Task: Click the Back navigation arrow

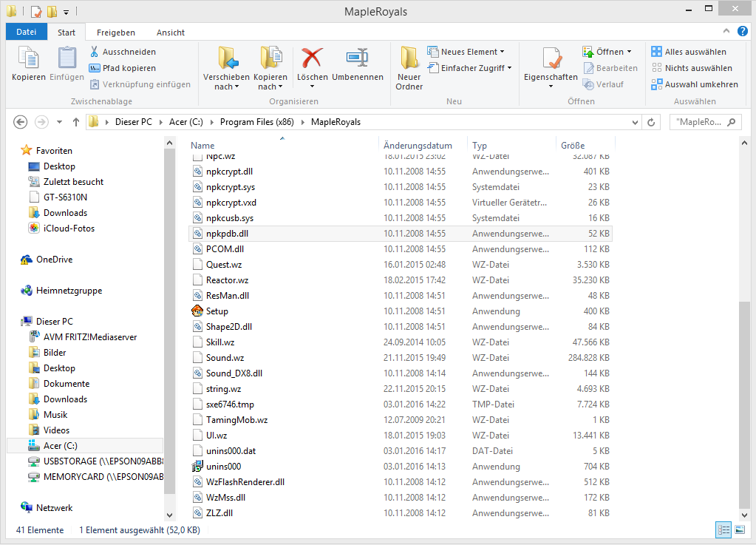Action: [x=20, y=122]
